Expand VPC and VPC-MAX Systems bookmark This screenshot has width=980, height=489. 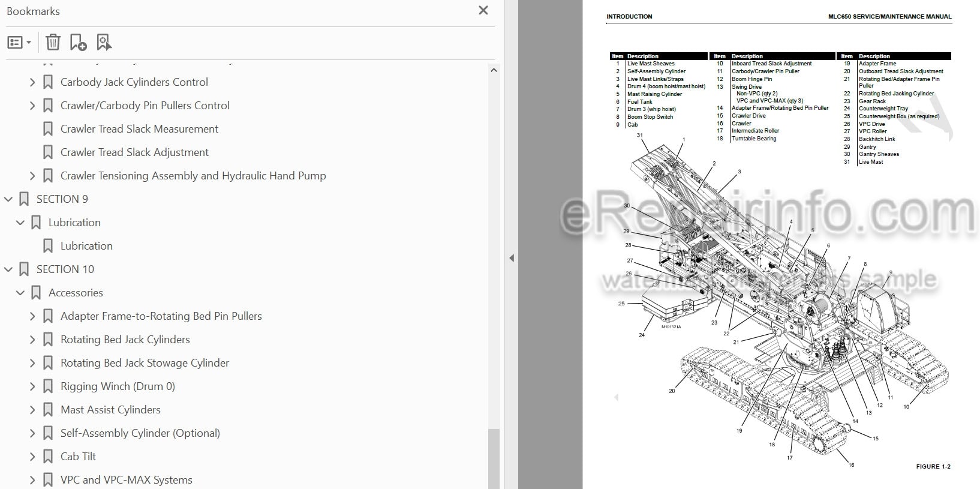[x=32, y=480]
